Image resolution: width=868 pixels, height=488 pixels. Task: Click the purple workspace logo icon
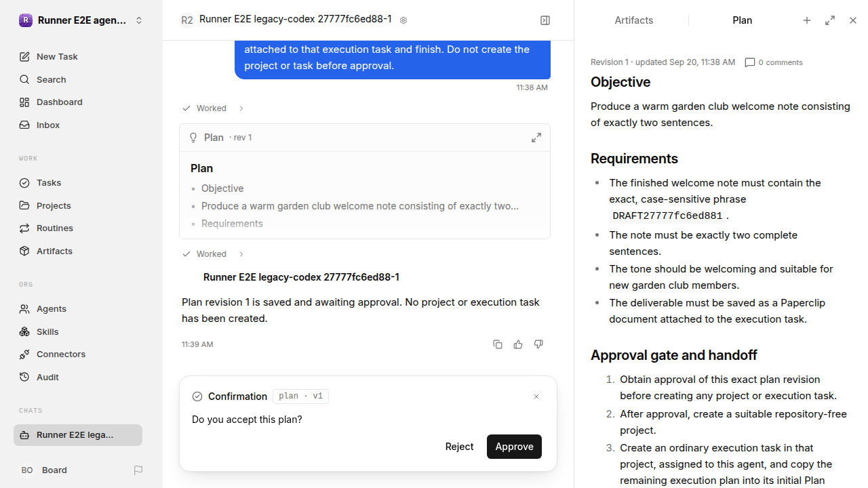pos(26,20)
